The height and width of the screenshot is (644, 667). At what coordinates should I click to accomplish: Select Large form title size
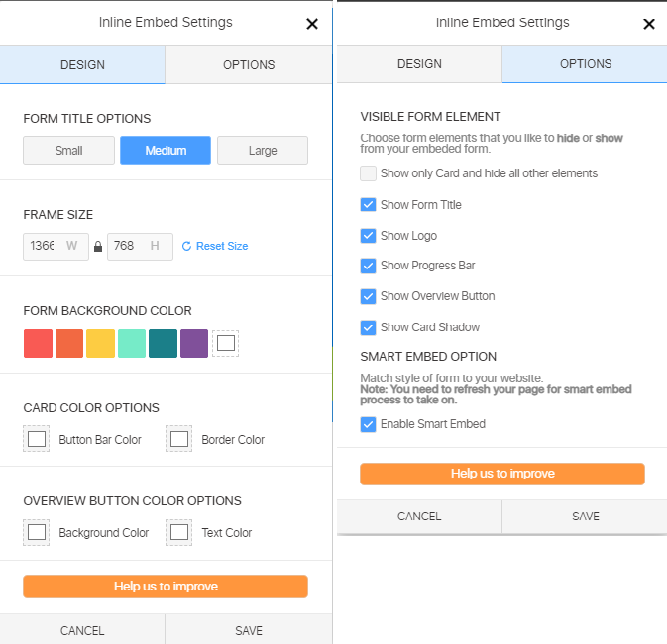(263, 151)
